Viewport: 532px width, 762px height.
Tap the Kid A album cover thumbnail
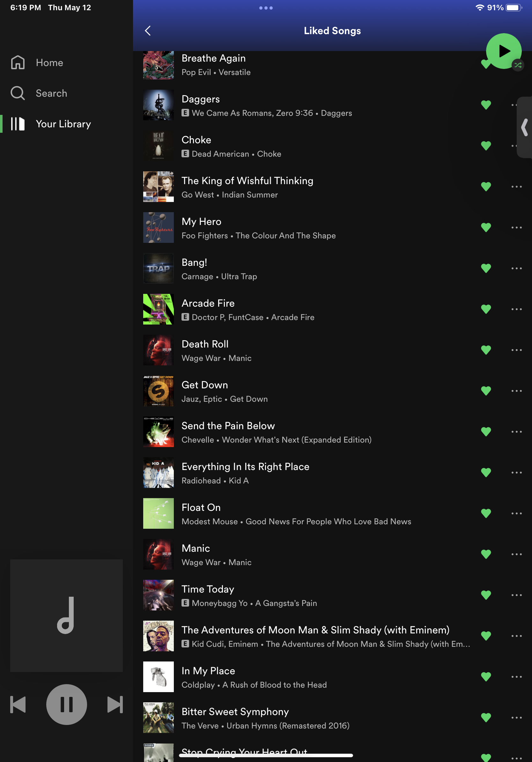pyautogui.click(x=158, y=473)
